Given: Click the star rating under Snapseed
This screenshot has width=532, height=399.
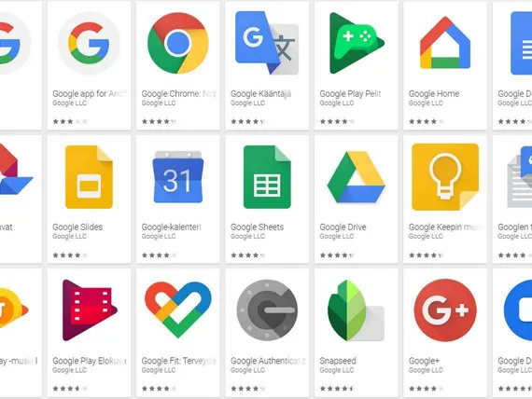Looking at the screenshot, I should (337, 389).
